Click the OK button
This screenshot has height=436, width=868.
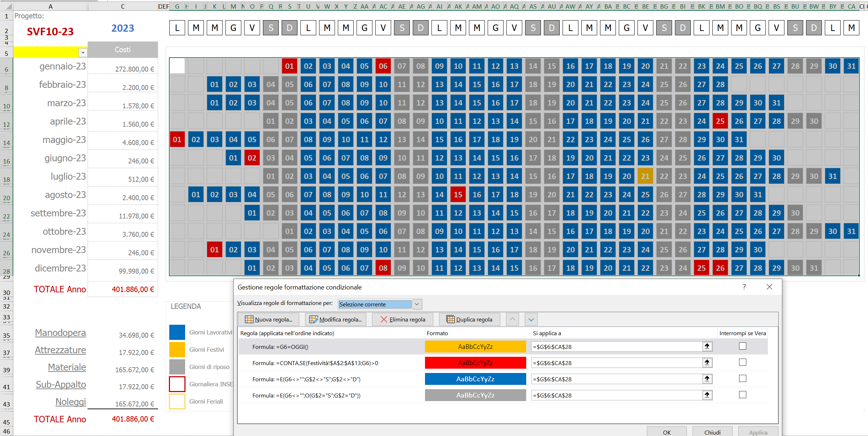tap(667, 432)
